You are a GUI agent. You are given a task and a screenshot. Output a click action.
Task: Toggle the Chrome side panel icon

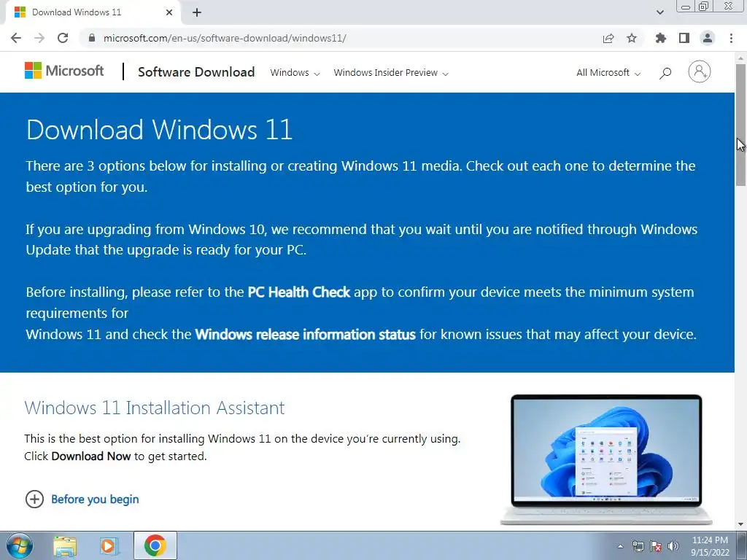click(684, 38)
